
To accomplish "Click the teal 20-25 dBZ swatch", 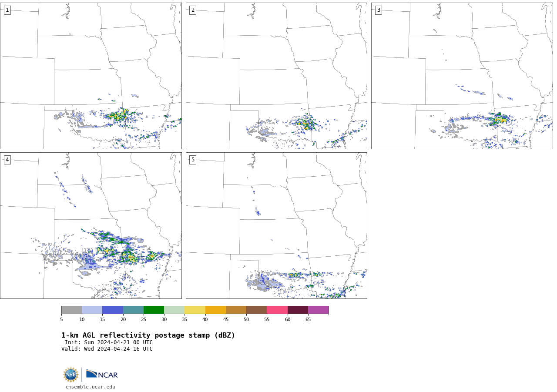I will [x=133, y=310].
